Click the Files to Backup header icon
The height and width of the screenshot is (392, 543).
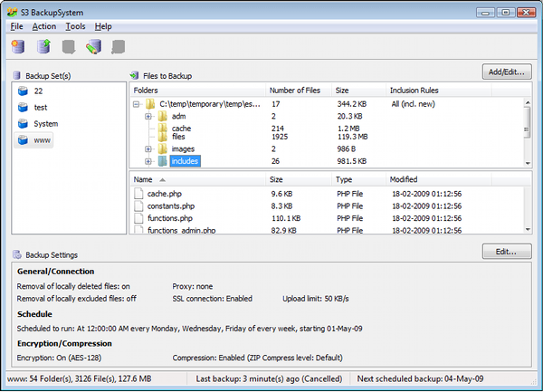pos(134,75)
